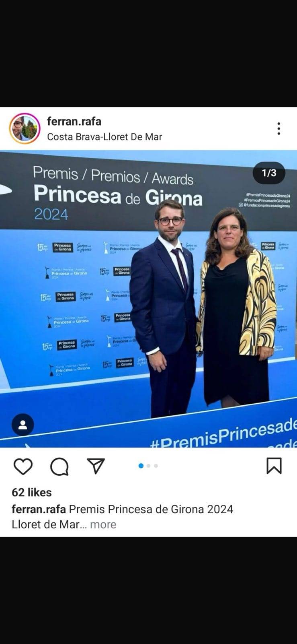
Task: Select the third carousel dot indicator
Action: click(x=156, y=466)
